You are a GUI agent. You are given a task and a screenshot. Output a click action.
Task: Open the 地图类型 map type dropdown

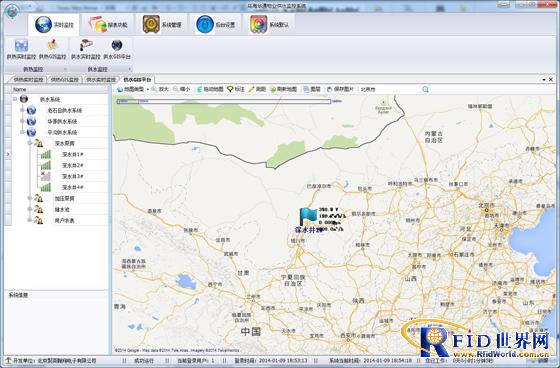133,89
